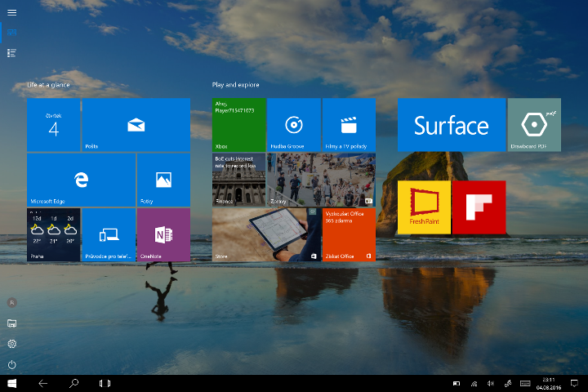Open the Zprávy news tile
Viewport: 588px width, 392px height.
322,180
